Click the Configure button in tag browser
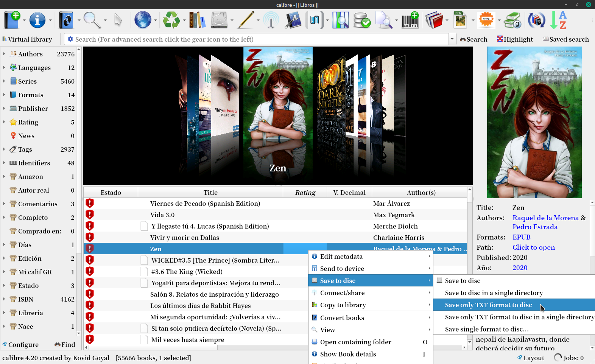Viewport: 595px width, 364px height. [x=20, y=344]
